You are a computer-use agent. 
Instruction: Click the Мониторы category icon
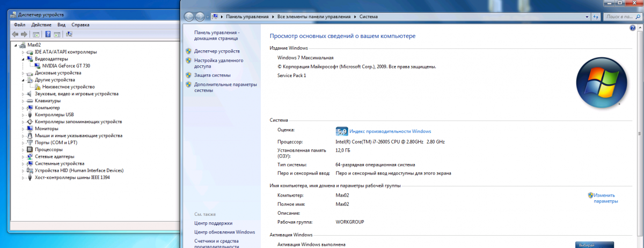(31, 129)
